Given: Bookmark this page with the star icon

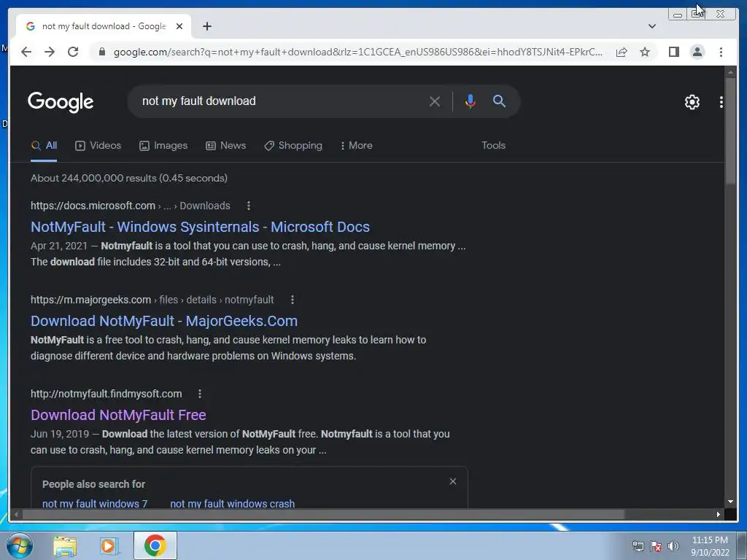Looking at the screenshot, I should click(x=645, y=52).
